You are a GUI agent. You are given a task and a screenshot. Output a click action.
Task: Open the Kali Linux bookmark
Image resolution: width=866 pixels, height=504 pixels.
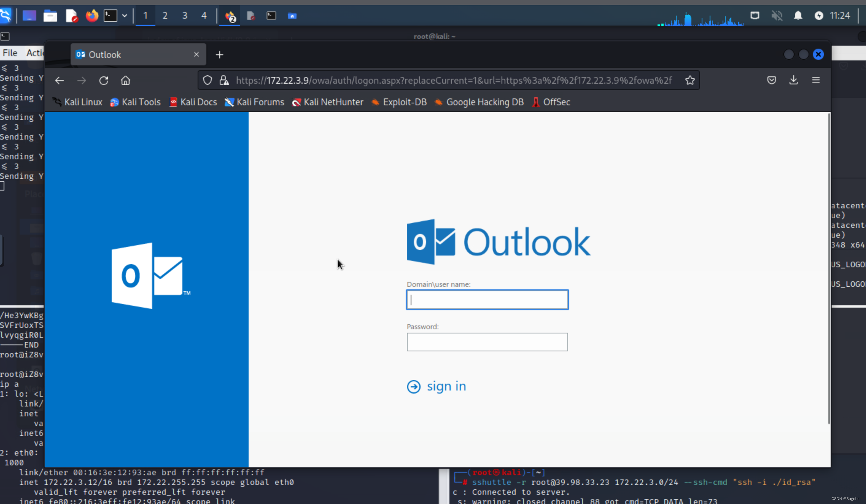pyautogui.click(x=78, y=102)
